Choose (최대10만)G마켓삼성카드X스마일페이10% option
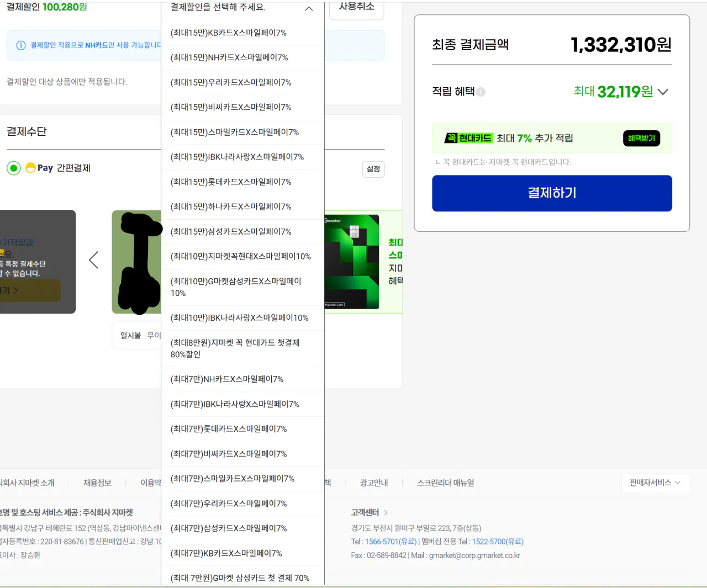Viewport: 707px width, 588px height. [242, 287]
